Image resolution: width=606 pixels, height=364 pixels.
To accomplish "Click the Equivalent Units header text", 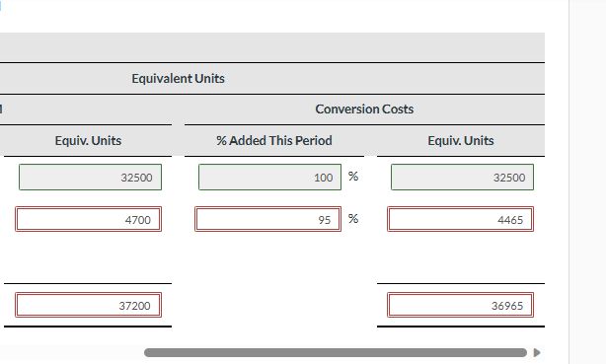I will (179, 79).
